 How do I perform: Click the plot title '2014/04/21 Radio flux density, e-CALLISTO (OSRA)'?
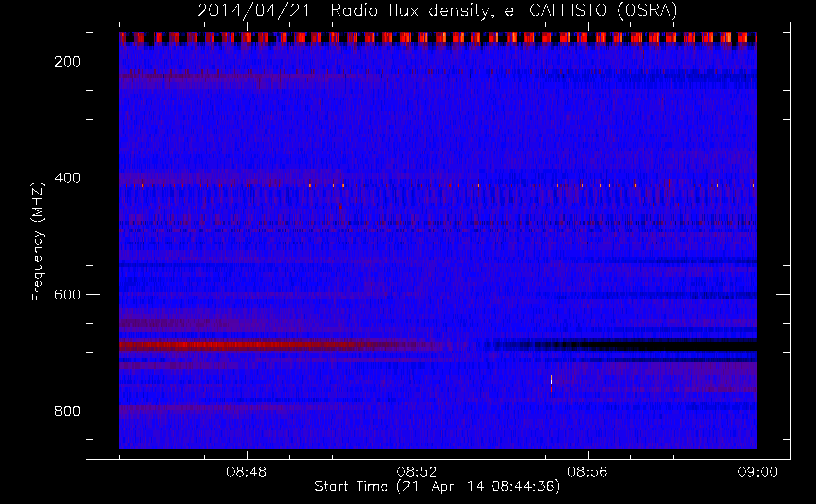click(x=437, y=10)
